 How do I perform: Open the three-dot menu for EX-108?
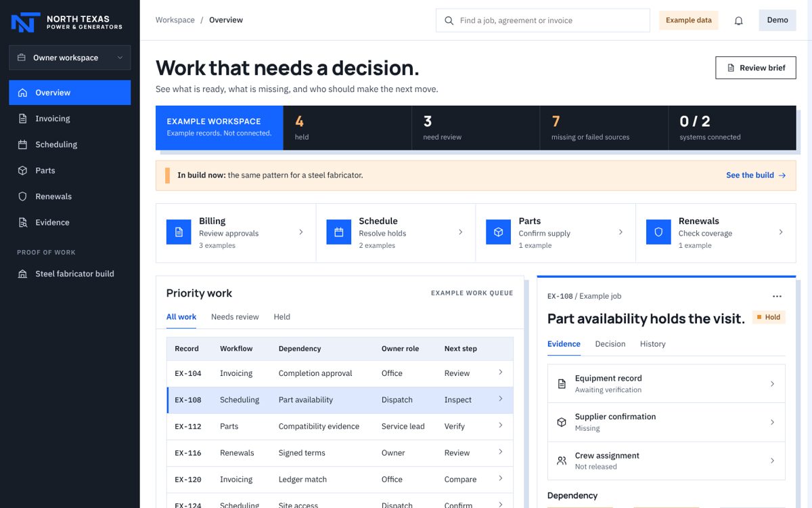[777, 296]
